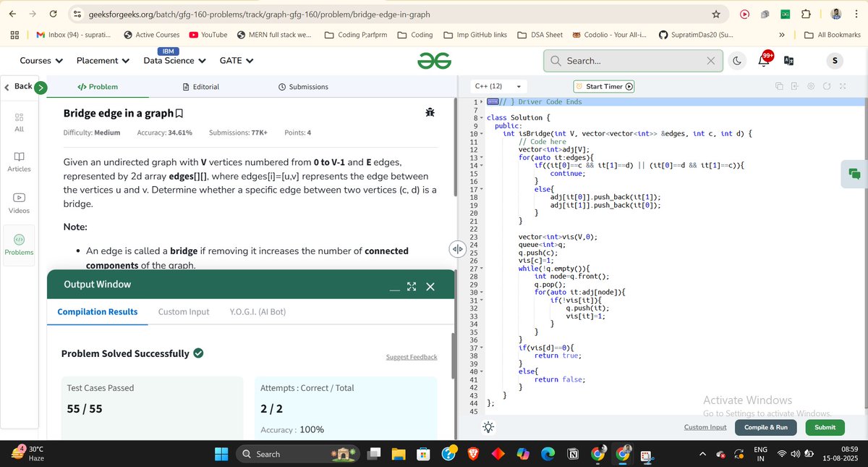This screenshot has width=868, height=467.
Task: Open Articles in sidebar
Action: (20, 162)
